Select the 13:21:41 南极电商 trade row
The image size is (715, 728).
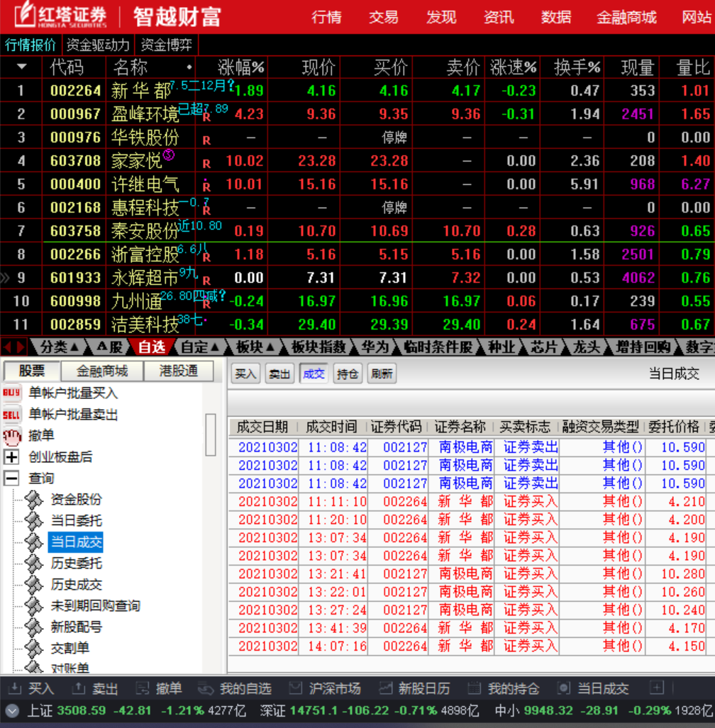click(x=472, y=574)
